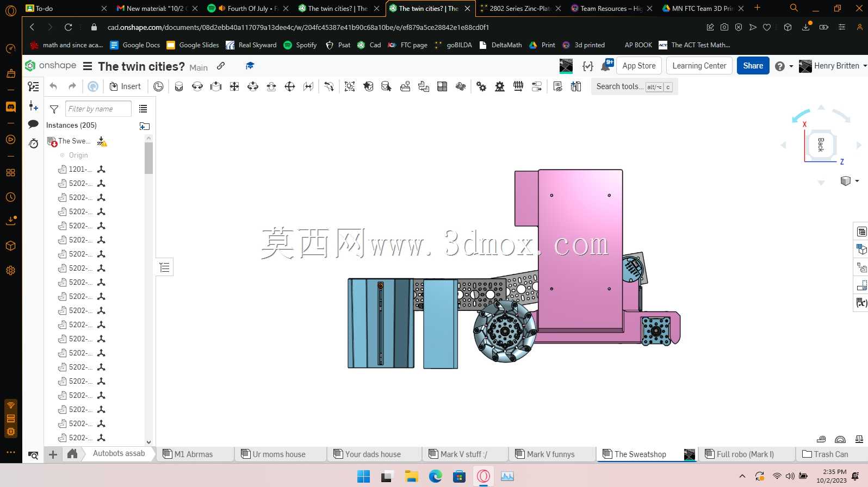This screenshot has height=487, width=868.
Task: Select the Fastened mate tool
Action: pos(179,86)
